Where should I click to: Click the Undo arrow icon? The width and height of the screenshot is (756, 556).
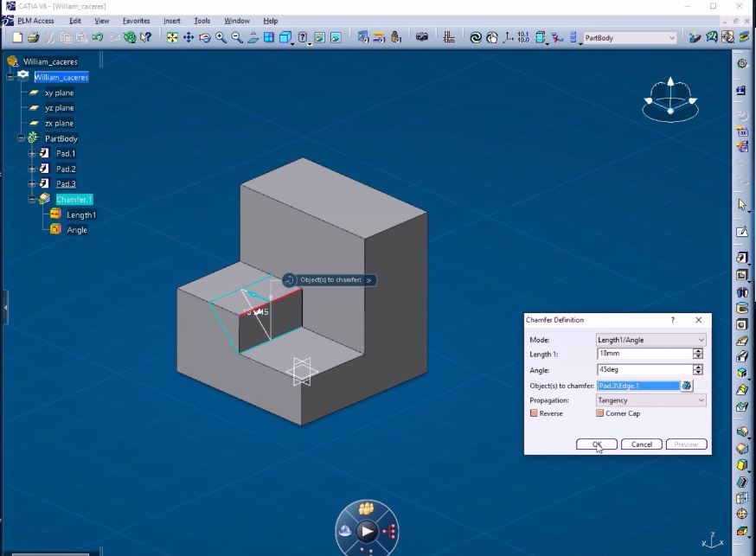(97, 37)
